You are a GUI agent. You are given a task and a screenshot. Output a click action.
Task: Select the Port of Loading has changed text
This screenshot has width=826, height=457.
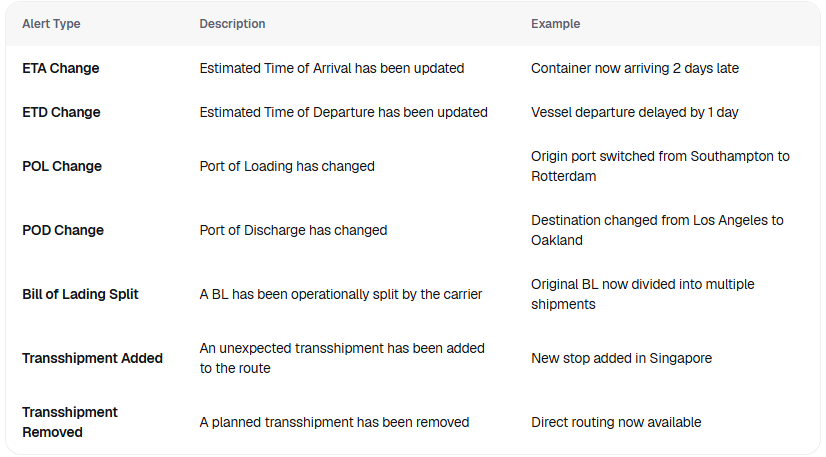click(287, 166)
